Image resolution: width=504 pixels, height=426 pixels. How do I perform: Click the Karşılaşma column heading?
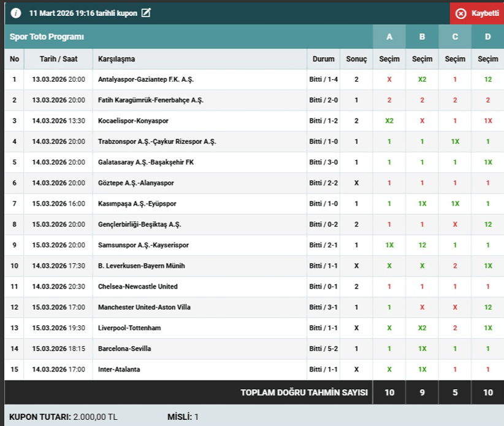pyautogui.click(x=116, y=59)
